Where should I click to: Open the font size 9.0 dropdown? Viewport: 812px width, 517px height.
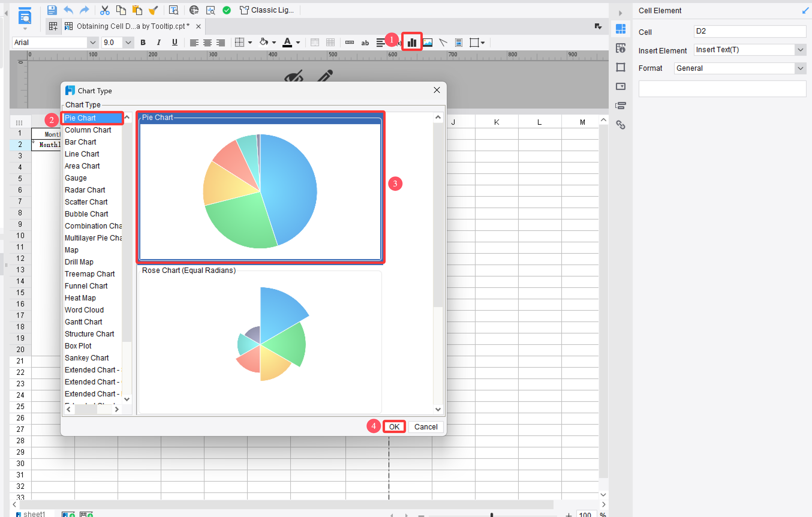coord(128,43)
